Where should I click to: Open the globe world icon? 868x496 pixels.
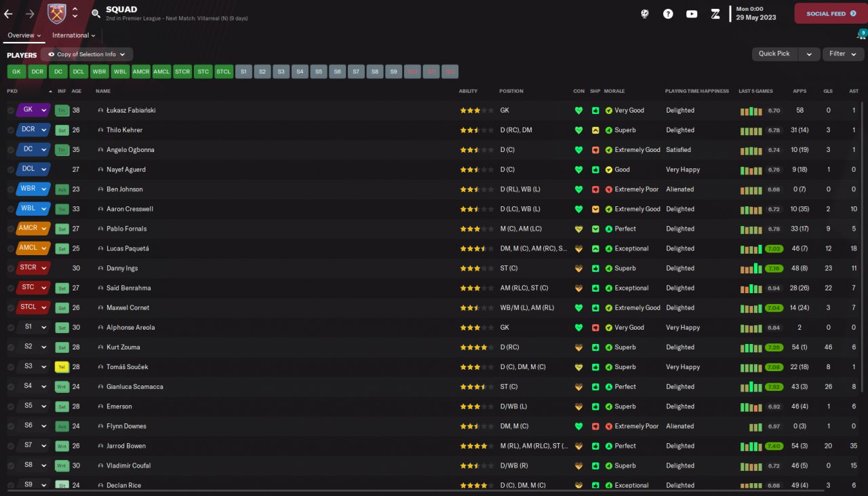coord(645,14)
